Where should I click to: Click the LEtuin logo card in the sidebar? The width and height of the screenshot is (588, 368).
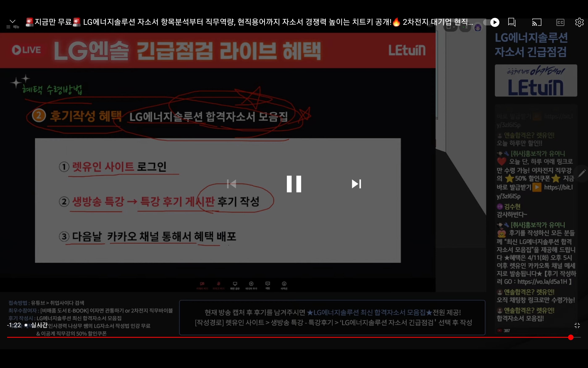[x=536, y=81]
